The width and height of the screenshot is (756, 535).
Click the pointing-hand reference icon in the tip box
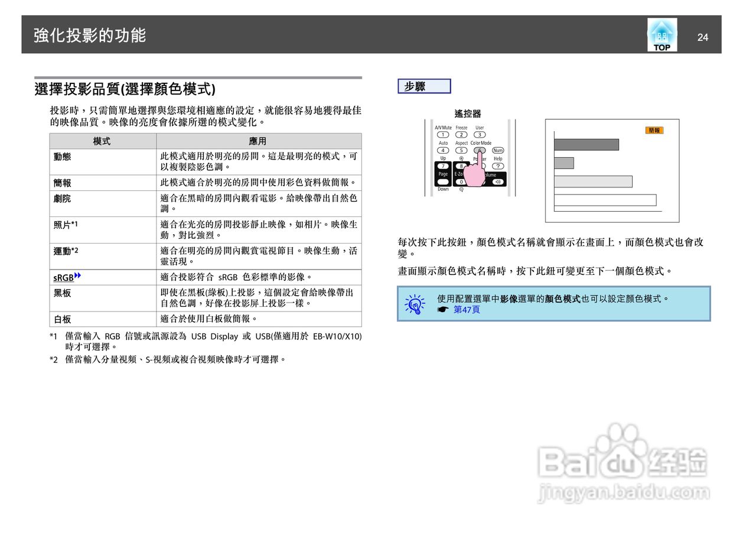(442, 309)
